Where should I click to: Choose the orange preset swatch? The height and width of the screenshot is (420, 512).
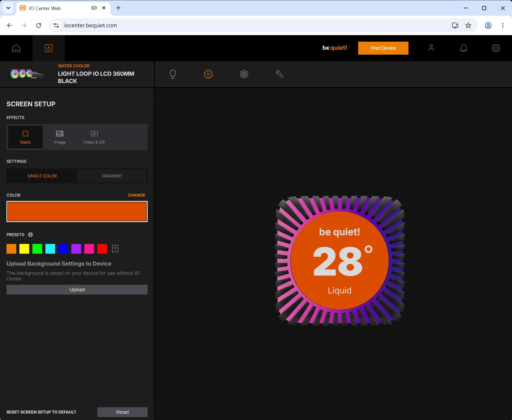click(11, 249)
